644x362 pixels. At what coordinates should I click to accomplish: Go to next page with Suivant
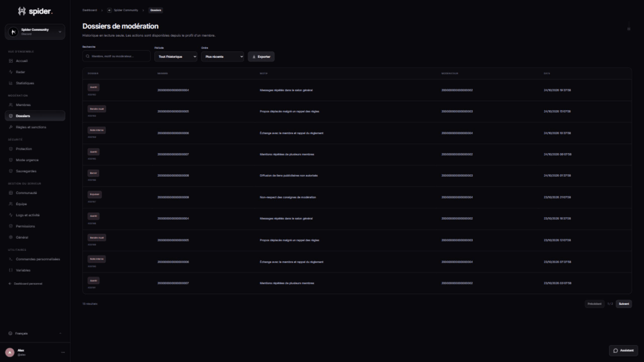pyautogui.click(x=624, y=304)
